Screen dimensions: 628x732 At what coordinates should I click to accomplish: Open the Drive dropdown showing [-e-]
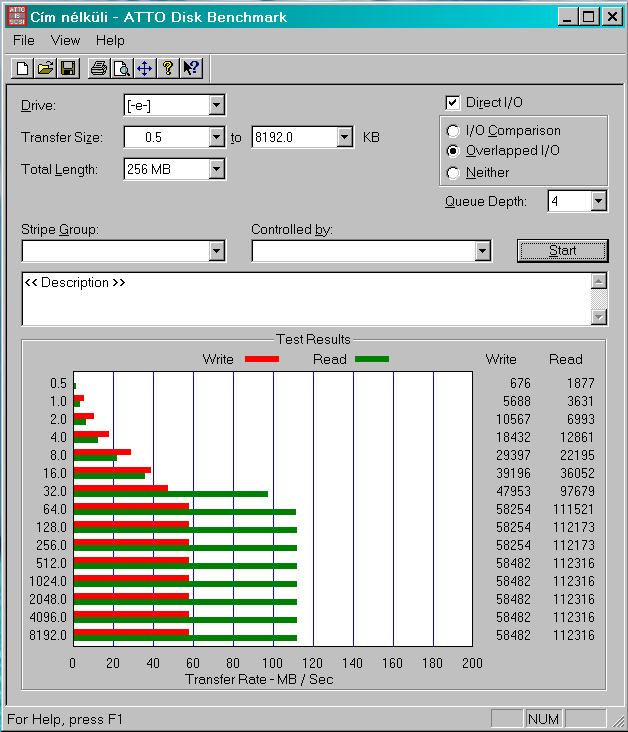(216, 106)
